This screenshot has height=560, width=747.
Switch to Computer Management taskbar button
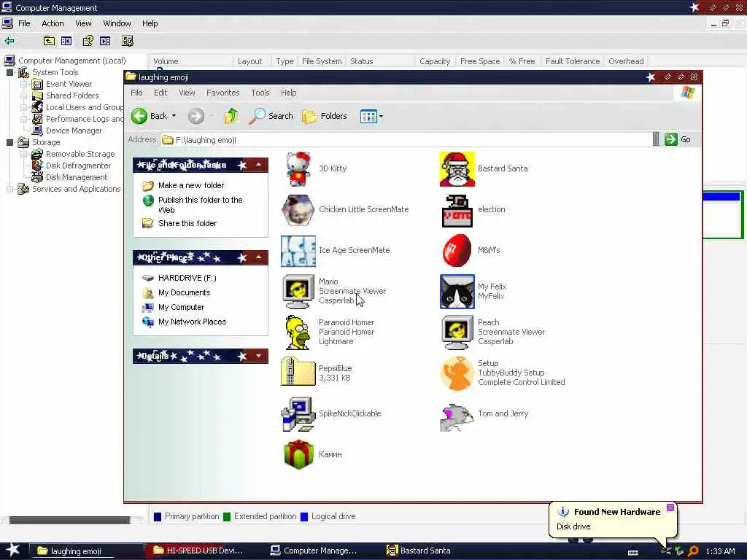[319, 551]
